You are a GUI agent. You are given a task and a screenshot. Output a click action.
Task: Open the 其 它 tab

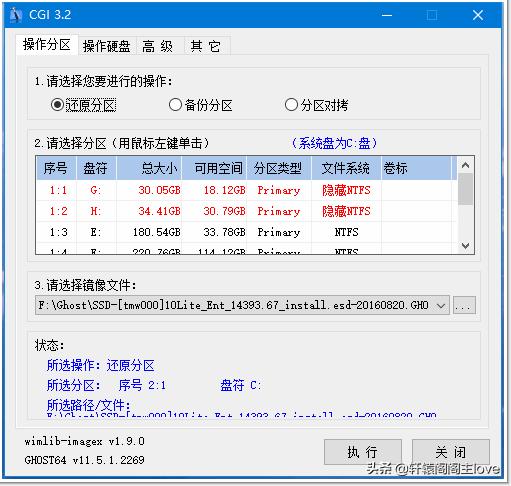click(206, 46)
